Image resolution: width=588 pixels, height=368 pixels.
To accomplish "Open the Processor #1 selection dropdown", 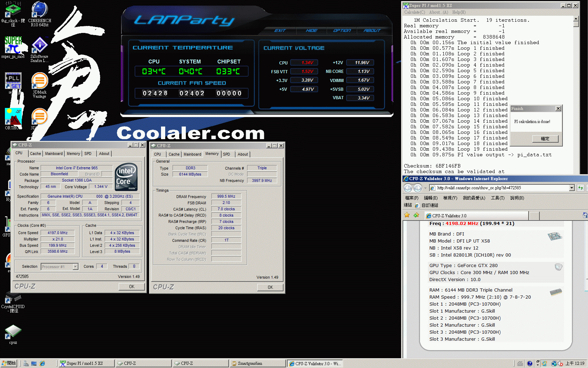I will (75, 267).
